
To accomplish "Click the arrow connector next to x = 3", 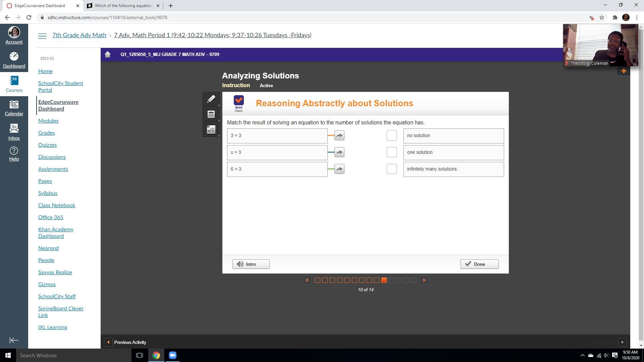I will 339,153.
